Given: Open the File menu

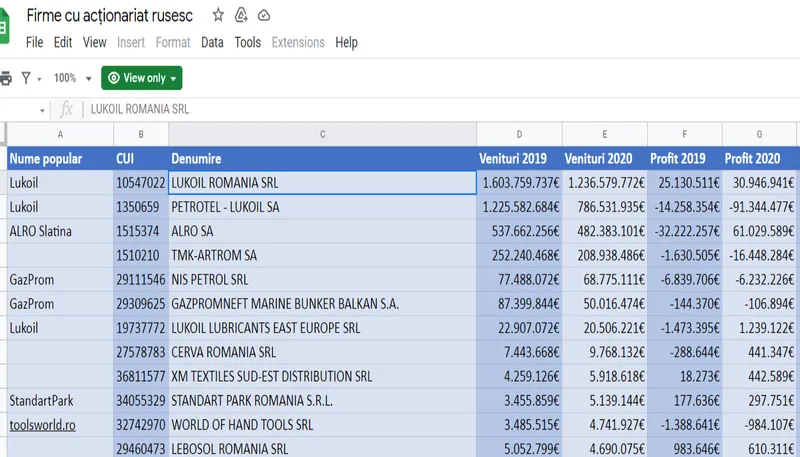Looking at the screenshot, I should point(34,42).
